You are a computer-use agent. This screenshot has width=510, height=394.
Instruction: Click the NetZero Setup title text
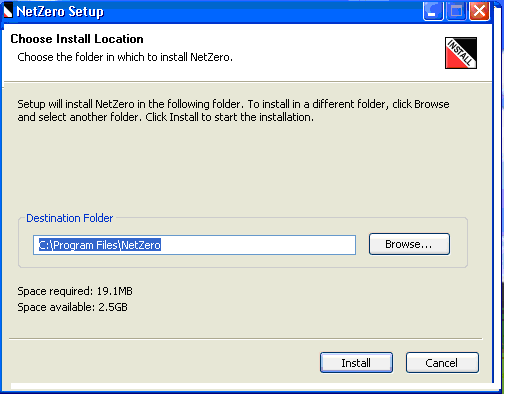point(60,12)
